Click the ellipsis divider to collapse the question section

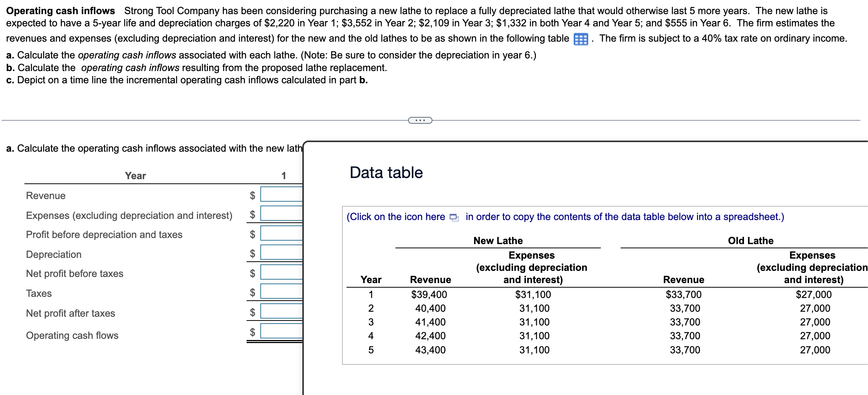pos(419,120)
